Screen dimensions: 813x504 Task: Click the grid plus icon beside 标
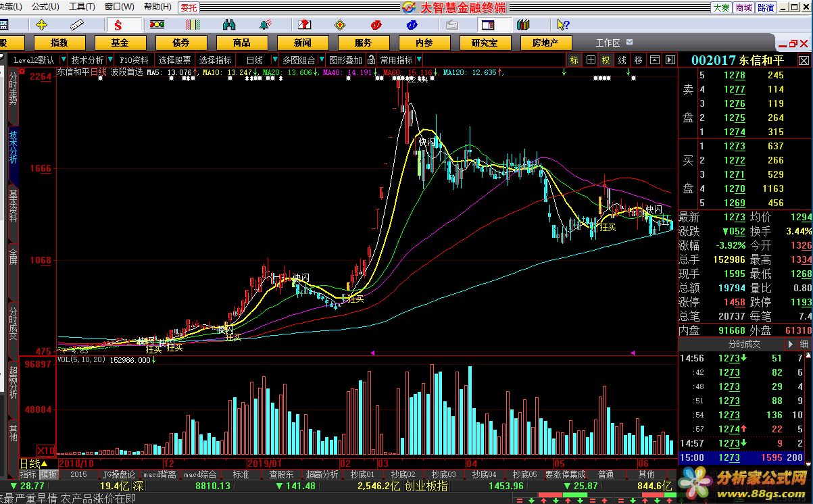tap(591, 60)
